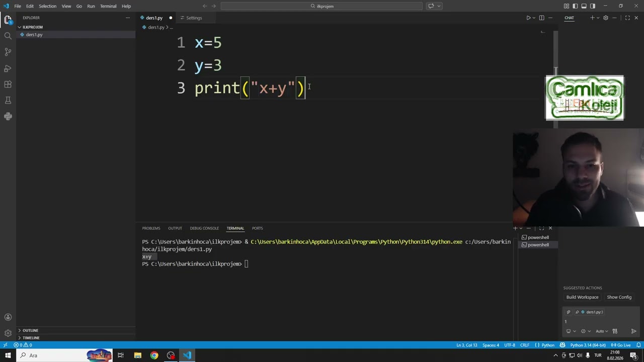Select the first powershell terminal entry
This screenshot has height=362, width=644.
click(538, 237)
